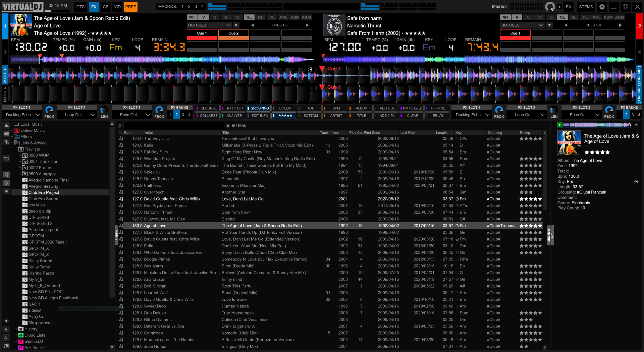Open left deck Ducking Echo effect dropdown

click(22, 115)
